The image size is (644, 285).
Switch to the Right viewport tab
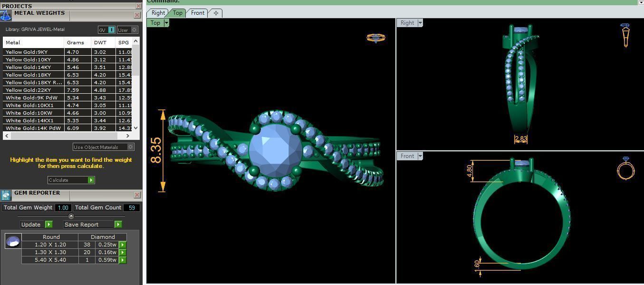click(158, 13)
